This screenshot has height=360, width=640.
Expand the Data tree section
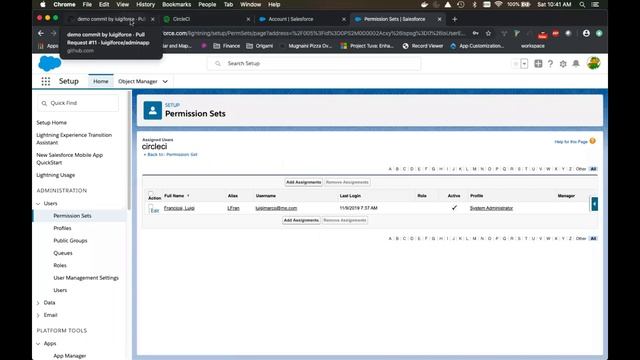(38, 303)
